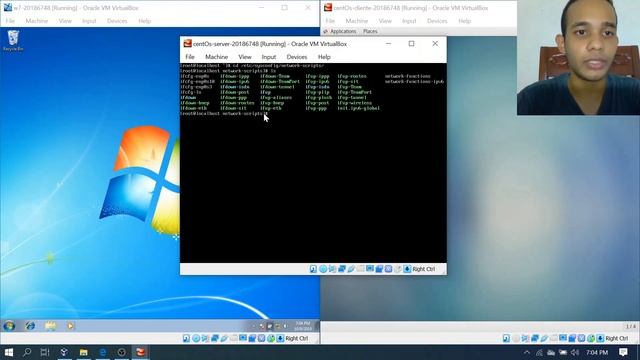Open View menu in centOs-cliente window
Image resolution: width=640 pixels, height=360 pixels.
[385, 21]
